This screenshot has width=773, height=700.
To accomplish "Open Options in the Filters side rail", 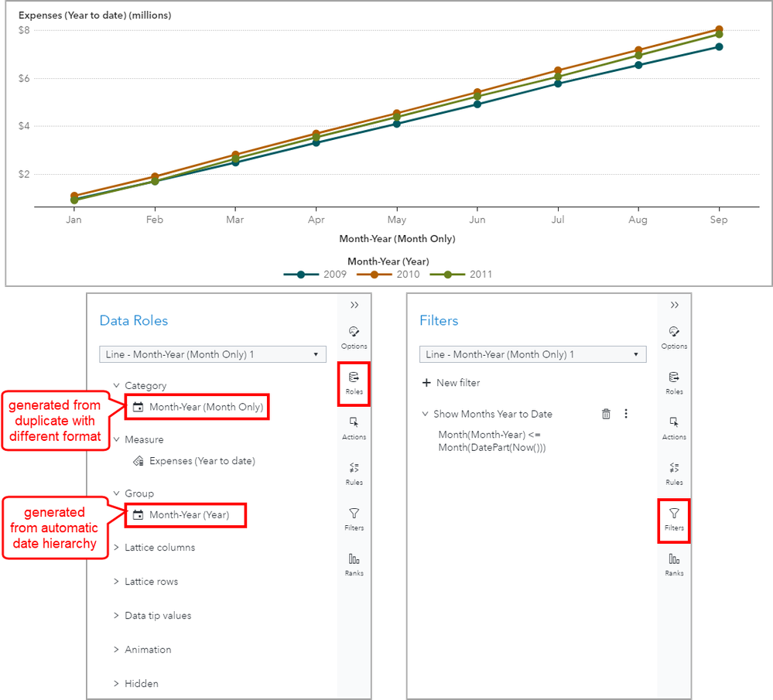I will click(674, 338).
